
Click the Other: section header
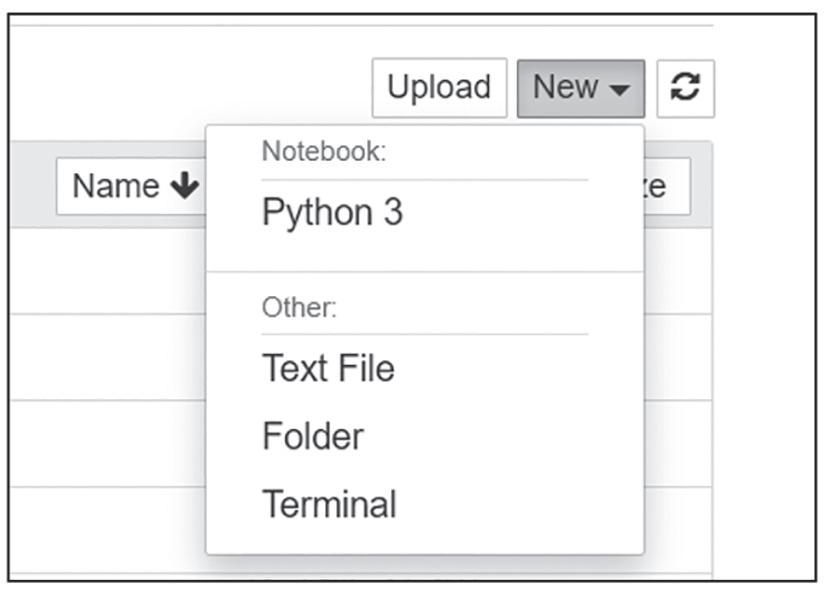tap(299, 308)
